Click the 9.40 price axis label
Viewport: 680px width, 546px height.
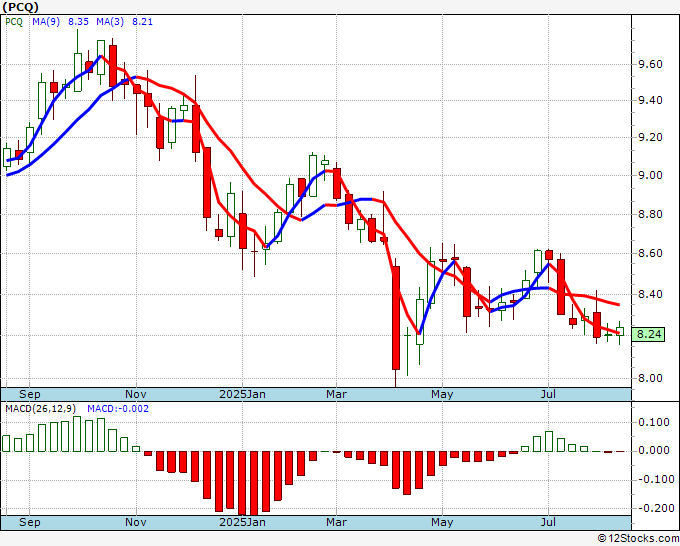(651, 100)
